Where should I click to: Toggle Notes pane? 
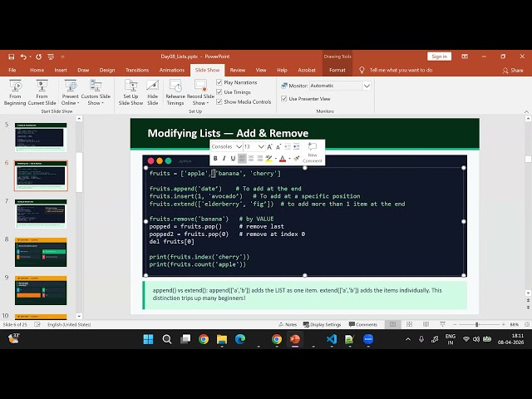pyautogui.click(x=288, y=324)
